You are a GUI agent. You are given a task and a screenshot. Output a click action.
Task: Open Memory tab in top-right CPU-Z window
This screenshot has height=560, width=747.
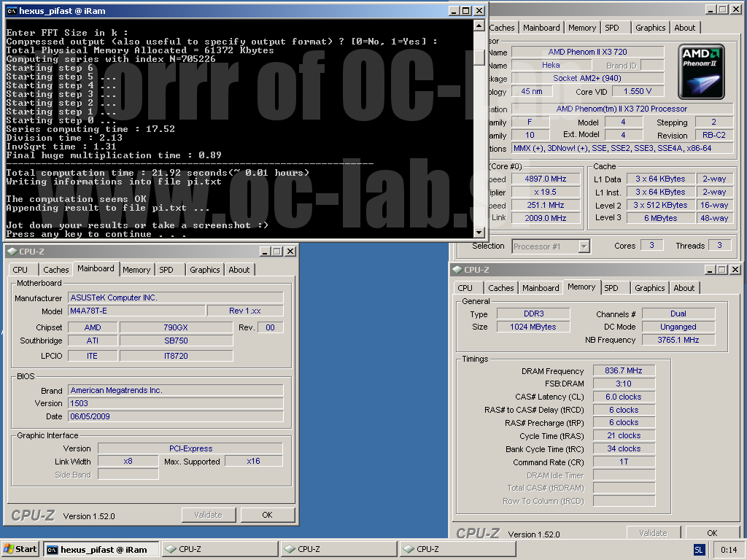click(x=581, y=28)
